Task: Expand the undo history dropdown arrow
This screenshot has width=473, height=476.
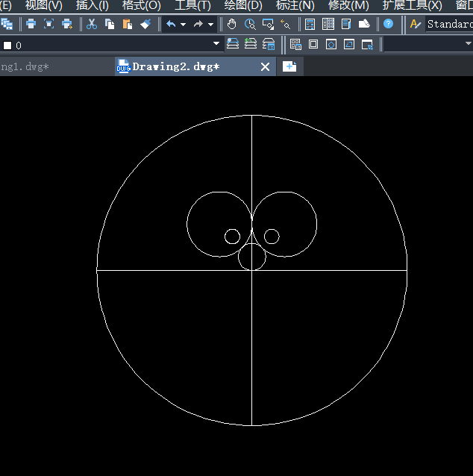Action: click(x=183, y=25)
